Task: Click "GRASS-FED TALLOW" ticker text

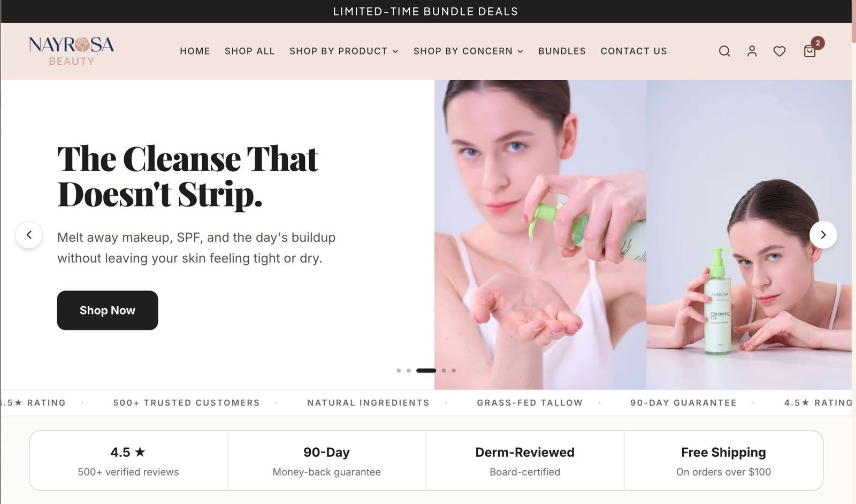Action: tap(530, 403)
